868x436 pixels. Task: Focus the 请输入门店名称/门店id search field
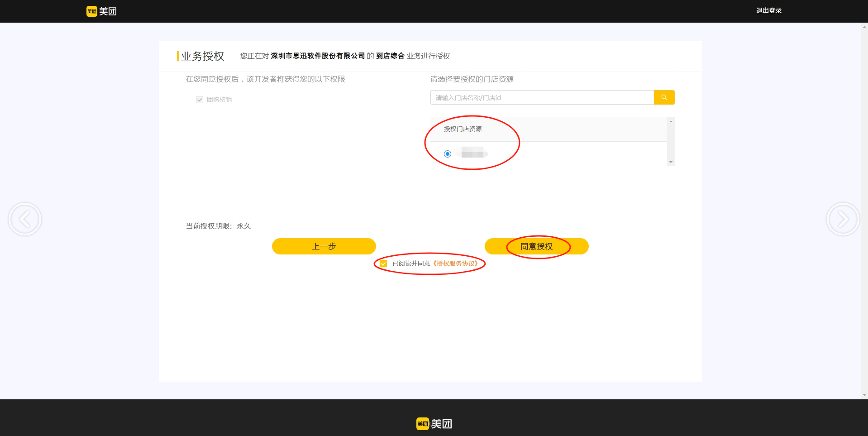[542, 97]
